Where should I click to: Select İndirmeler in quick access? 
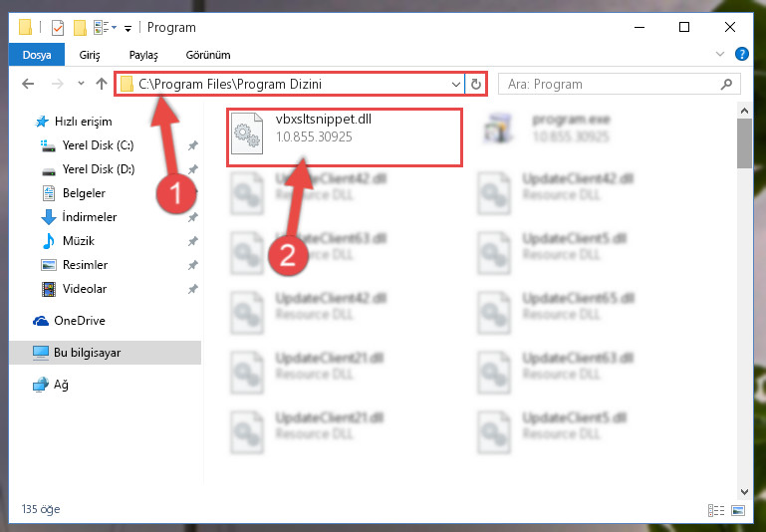click(x=90, y=216)
